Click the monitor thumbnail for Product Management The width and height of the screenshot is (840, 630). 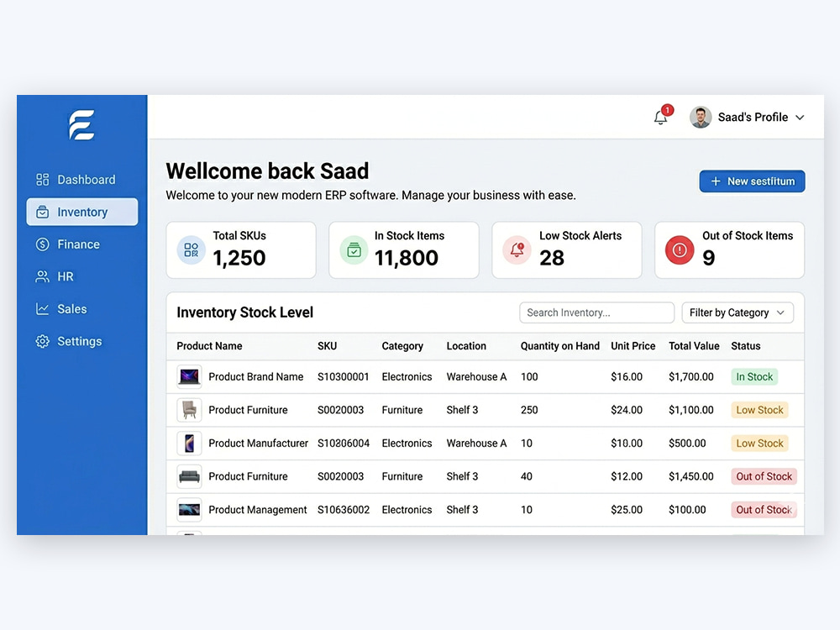[x=189, y=510]
